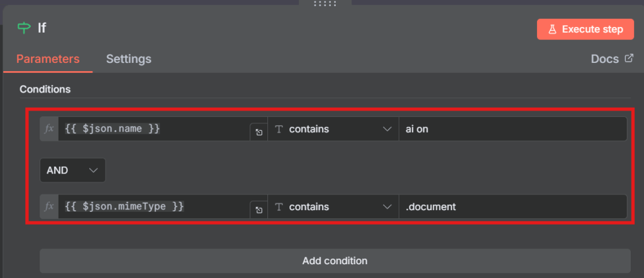The width and height of the screenshot is (644, 278).
Task: Expand first condition's contains operator chevron
Action: coord(387,129)
